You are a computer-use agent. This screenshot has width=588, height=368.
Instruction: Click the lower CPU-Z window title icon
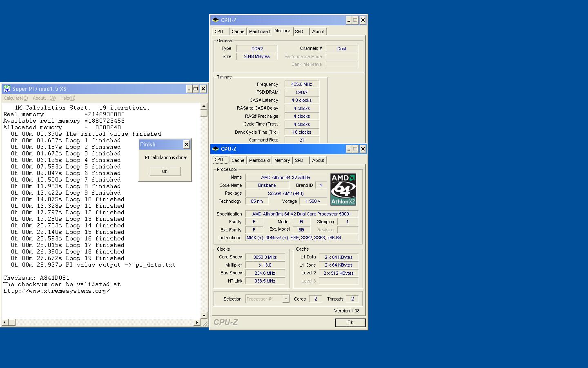pos(216,149)
